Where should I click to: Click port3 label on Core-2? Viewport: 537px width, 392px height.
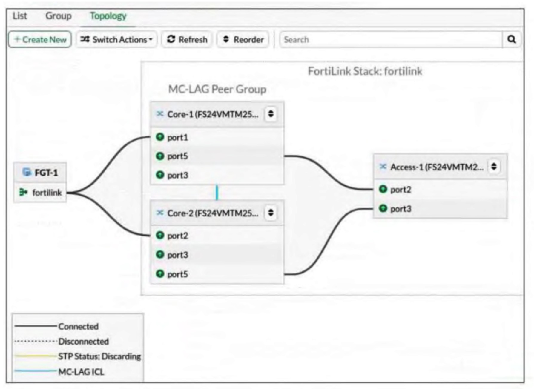pos(178,255)
